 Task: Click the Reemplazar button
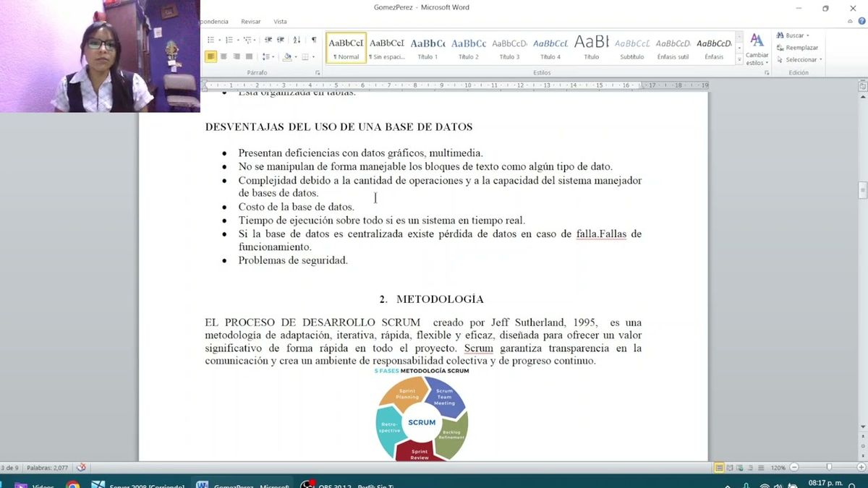(x=797, y=48)
